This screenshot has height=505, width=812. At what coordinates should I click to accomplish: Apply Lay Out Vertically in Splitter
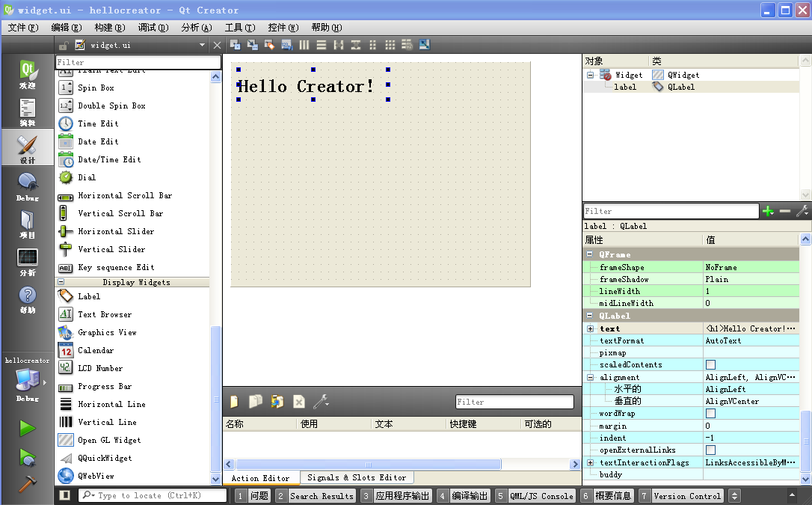pos(356,45)
